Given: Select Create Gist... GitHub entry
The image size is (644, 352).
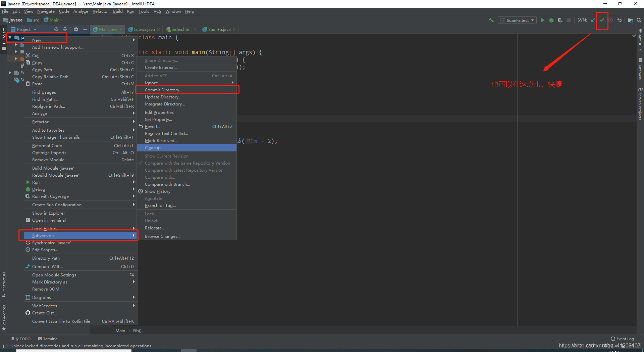Looking at the screenshot, I should [80, 313].
